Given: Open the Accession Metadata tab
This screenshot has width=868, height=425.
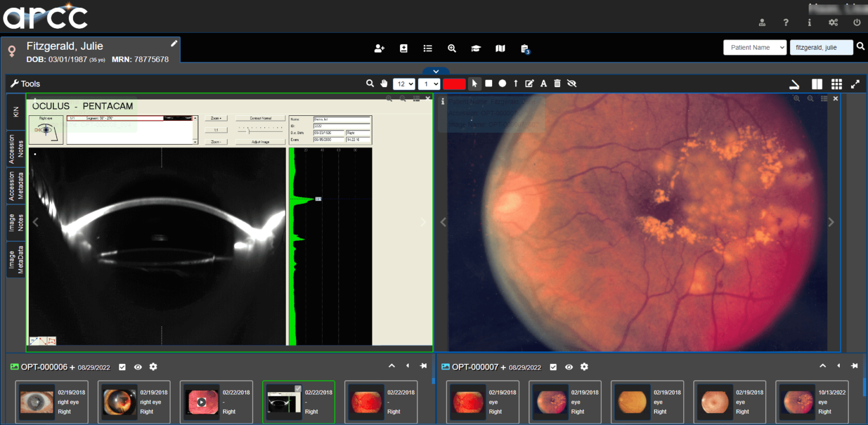Looking at the screenshot, I should click(x=15, y=185).
